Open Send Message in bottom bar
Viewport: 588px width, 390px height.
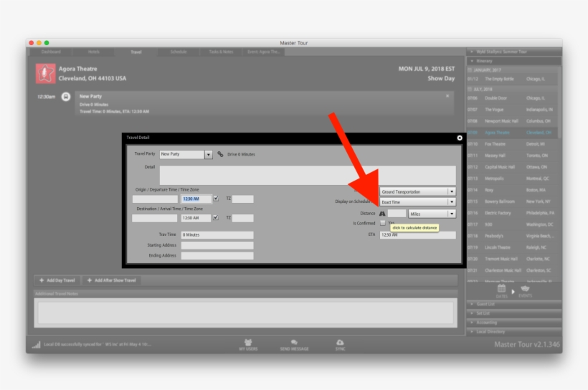[294, 345]
